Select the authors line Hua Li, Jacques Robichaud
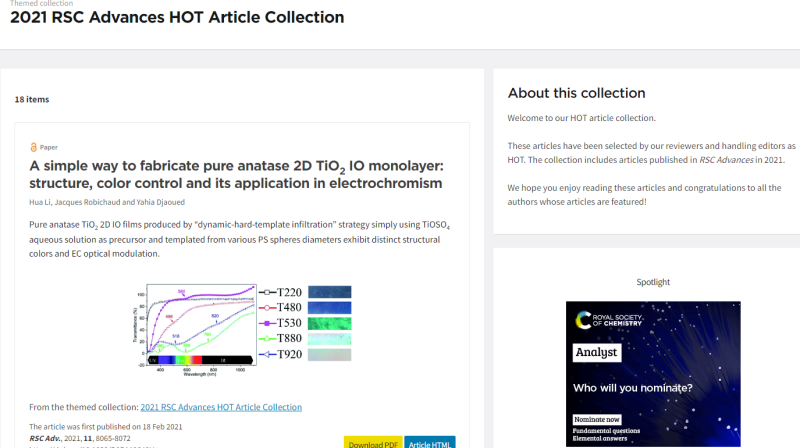This screenshot has width=800, height=448. tap(107, 202)
